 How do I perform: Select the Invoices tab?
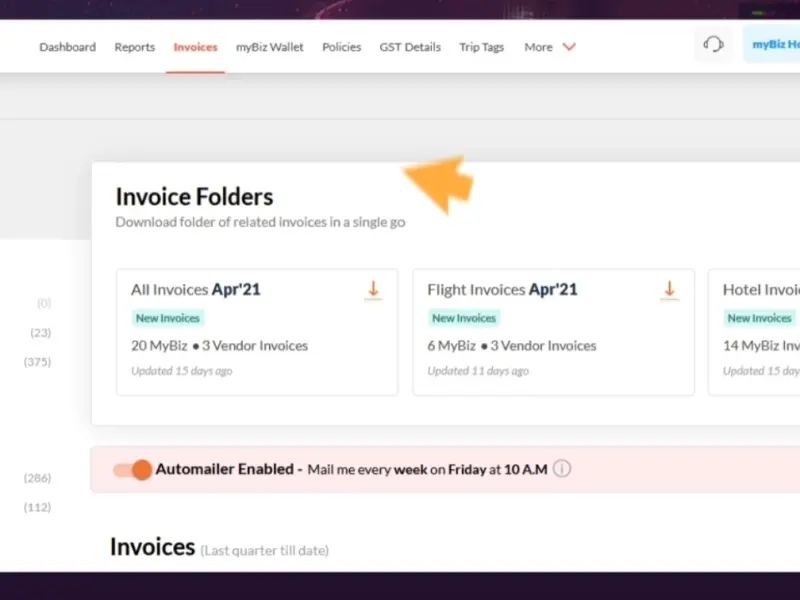(195, 47)
